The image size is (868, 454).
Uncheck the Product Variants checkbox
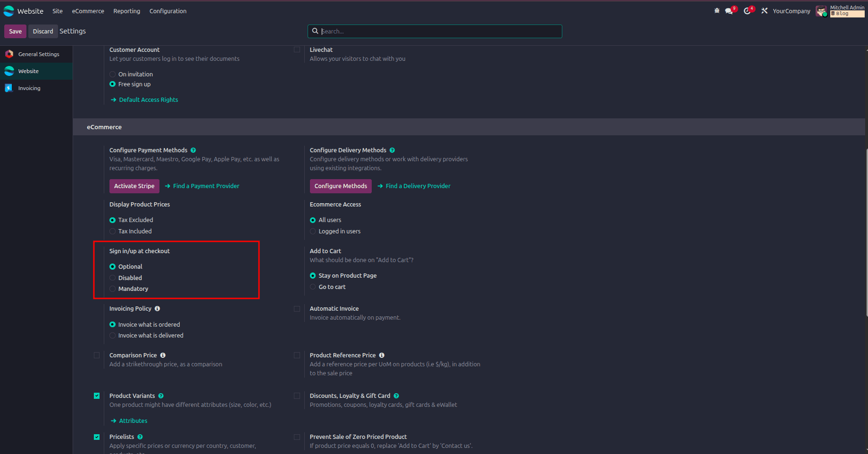(97, 396)
